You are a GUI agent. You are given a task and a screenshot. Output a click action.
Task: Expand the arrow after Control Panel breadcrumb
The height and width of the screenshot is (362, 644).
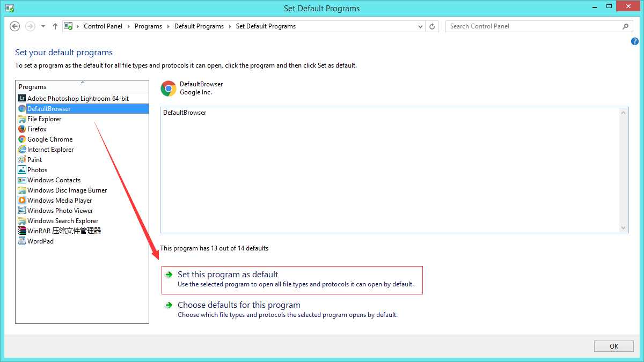128,26
